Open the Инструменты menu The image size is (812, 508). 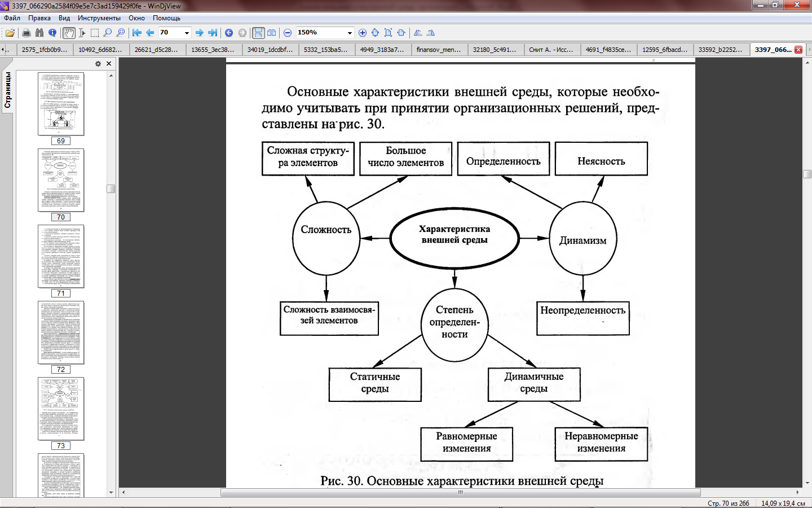point(99,18)
